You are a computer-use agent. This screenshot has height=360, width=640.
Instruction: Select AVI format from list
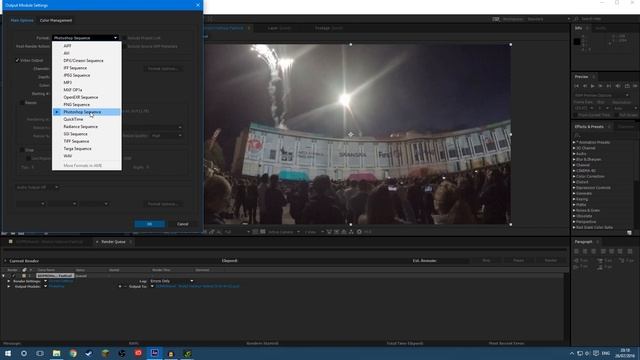87,53
